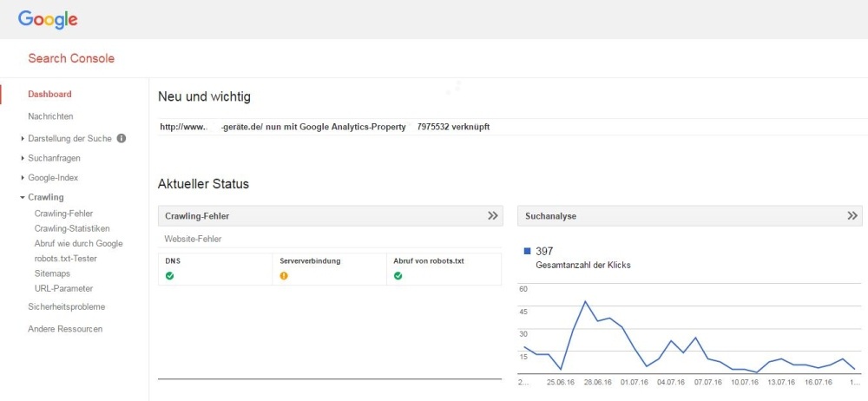This screenshot has width=868, height=401.
Task: Open the Suchanalyse panel header
Action: pos(690,216)
